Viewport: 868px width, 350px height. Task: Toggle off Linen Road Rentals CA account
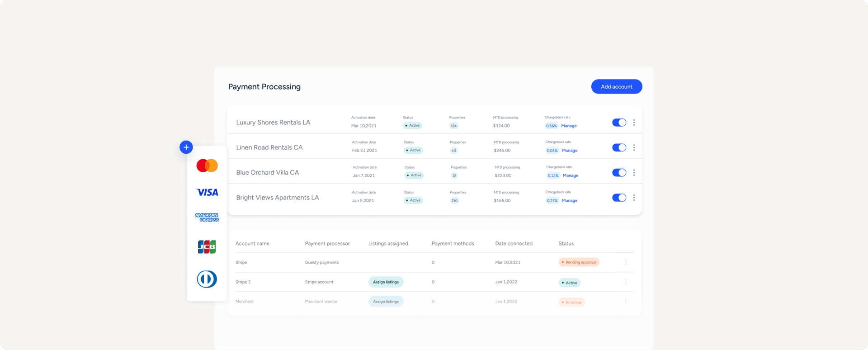tap(619, 147)
